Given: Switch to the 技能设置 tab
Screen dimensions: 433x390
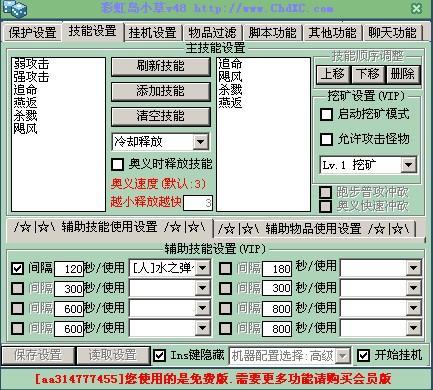Looking at the screenshot, I should (93, 31).
